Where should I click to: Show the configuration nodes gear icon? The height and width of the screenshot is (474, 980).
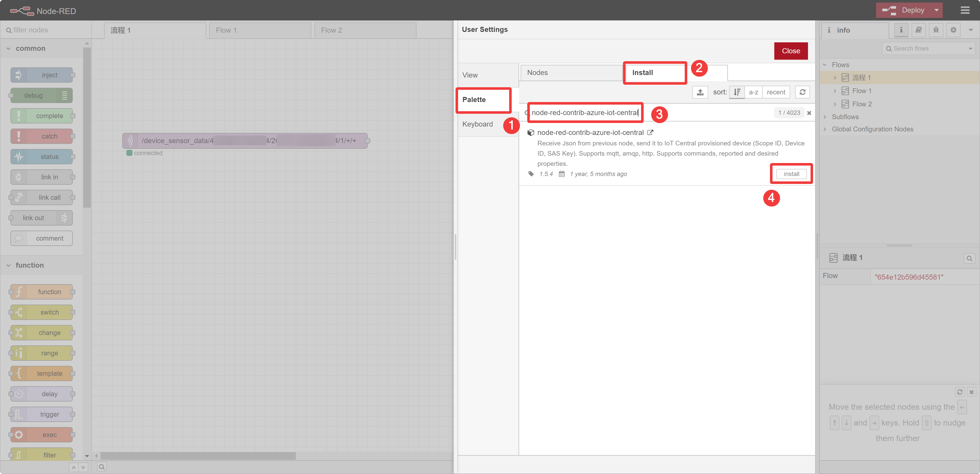953,30
